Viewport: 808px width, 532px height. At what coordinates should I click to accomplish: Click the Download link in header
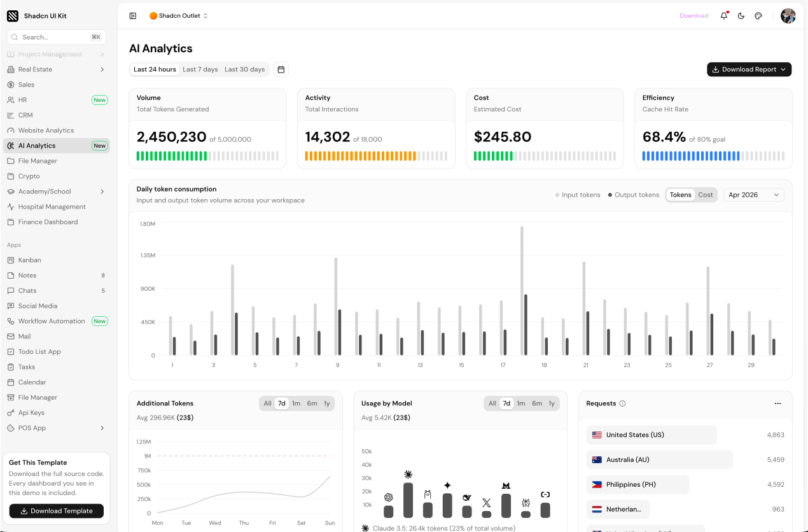(693, 16)
